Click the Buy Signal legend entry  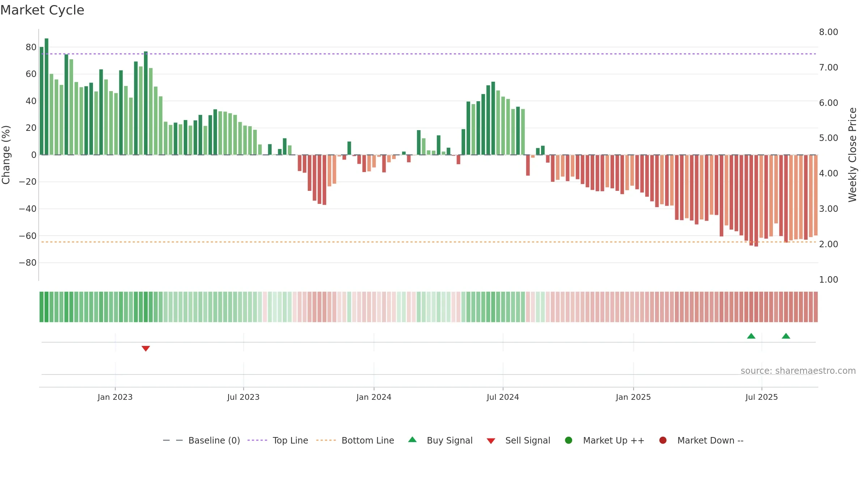(440, 440)
